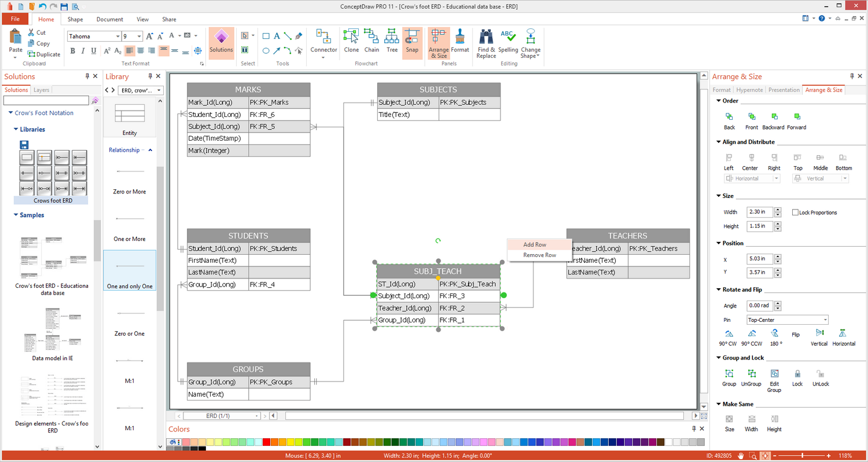Switch to the View ribbon tab
The height and width of the screenshot is (462, 868).
tap(142, 19)
